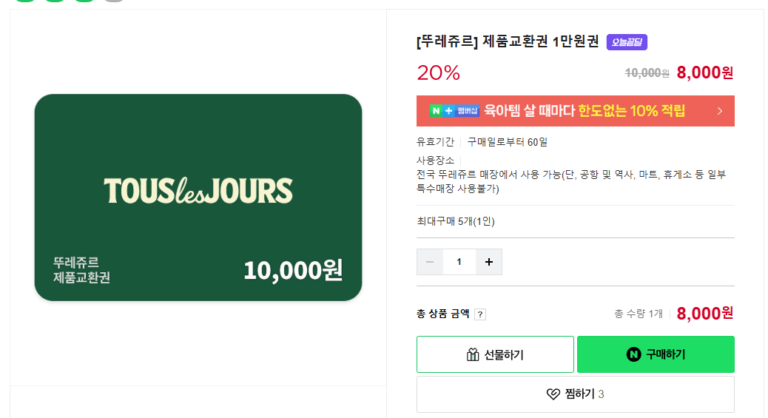Click the question mark help icon beside 총 상품 금액
Screen dimensions: 768x418
point(480,314)
